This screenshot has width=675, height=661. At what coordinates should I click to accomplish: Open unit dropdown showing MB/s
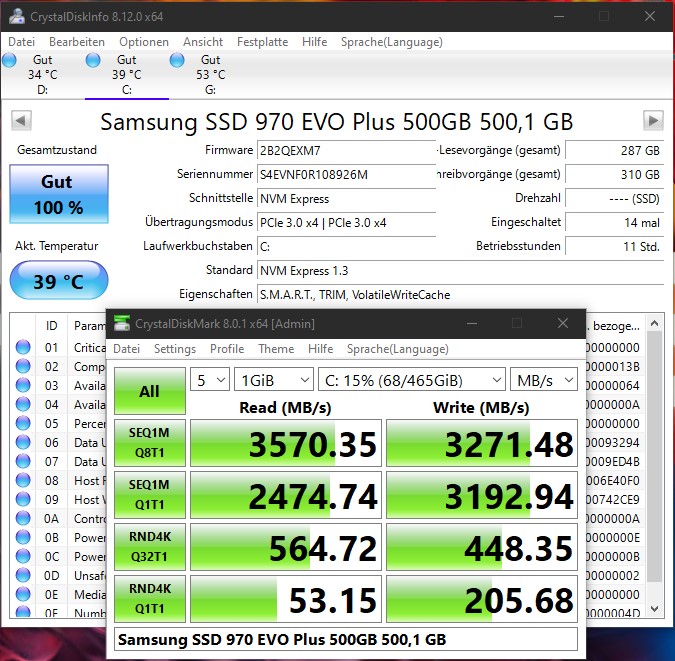pyautogui.click(x=544, y=380)
